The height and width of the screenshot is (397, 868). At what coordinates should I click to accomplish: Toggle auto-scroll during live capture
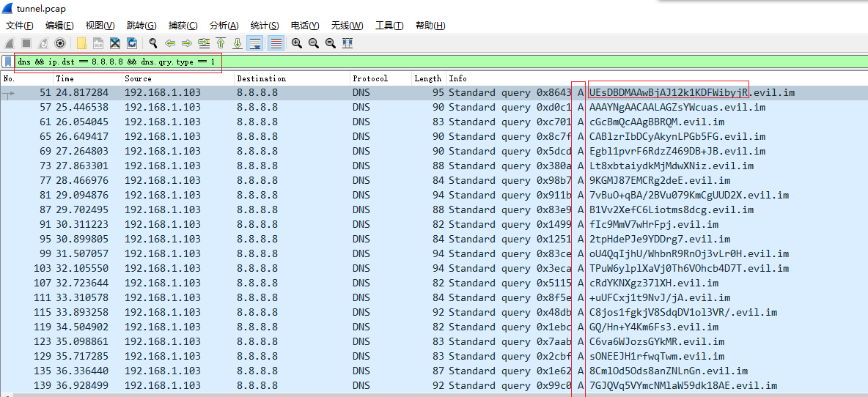tap(255, 43)
